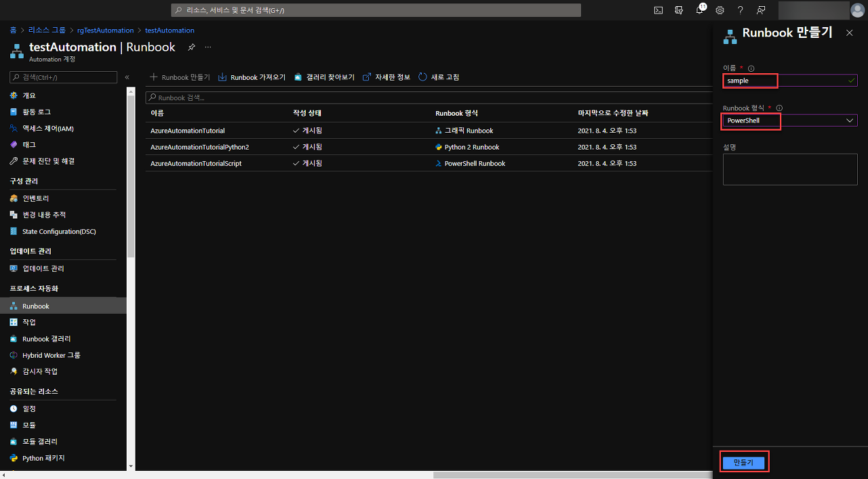The width and height of the screenshot is (868, 479).
Task: Open Cloud Shell icon in top bar
Action: click(x=658, y=10)
